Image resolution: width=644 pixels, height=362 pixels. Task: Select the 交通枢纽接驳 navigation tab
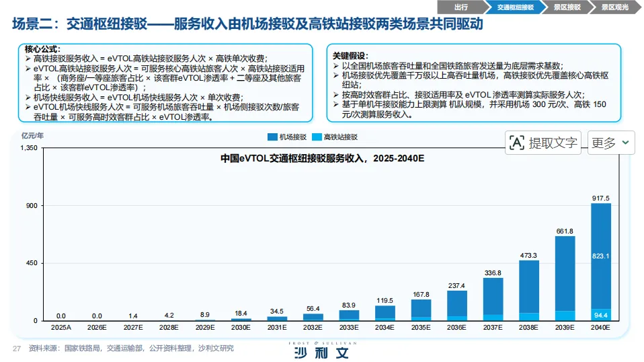pyautogui.click(x=516, y=7)
